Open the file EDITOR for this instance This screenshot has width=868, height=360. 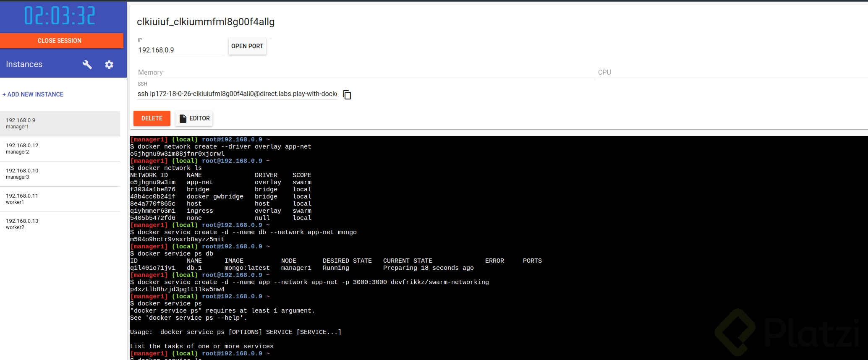[194, 118]
